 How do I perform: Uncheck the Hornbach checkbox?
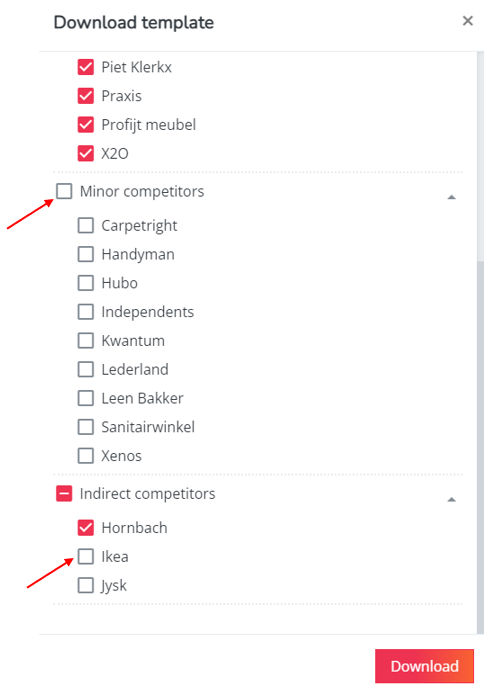point(86,527)
